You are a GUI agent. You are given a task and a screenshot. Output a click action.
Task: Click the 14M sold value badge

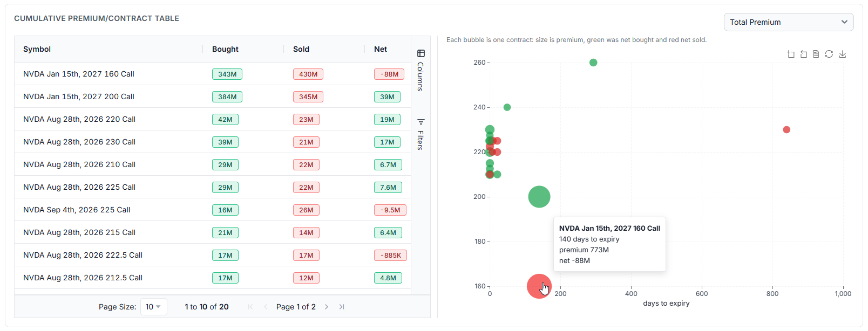pyautogui.click(x=306, y=233)
